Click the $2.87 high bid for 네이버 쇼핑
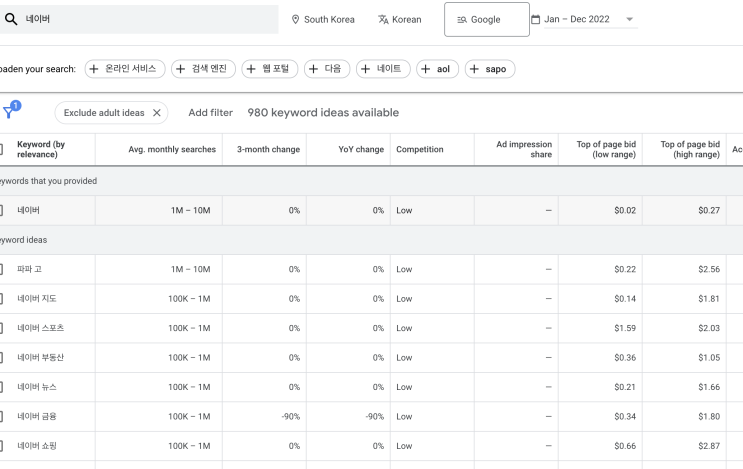 pyautogui.click(x=709, y=446)
